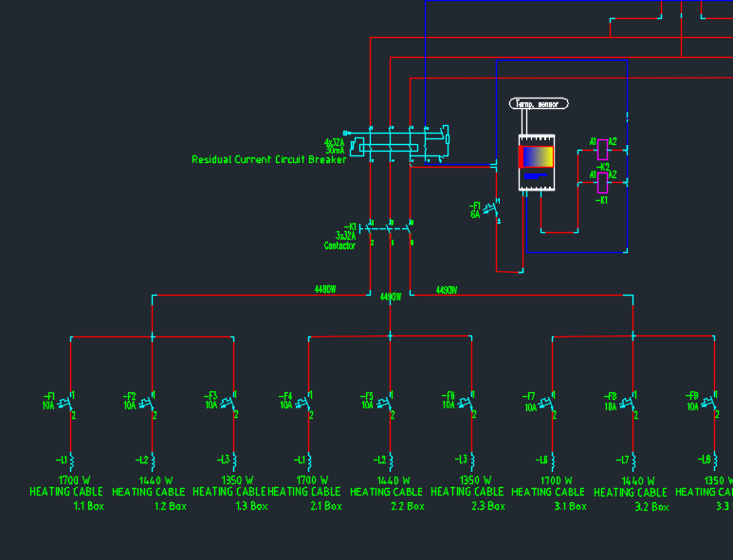Select the '2.2 Box' label

coord(408,506)
